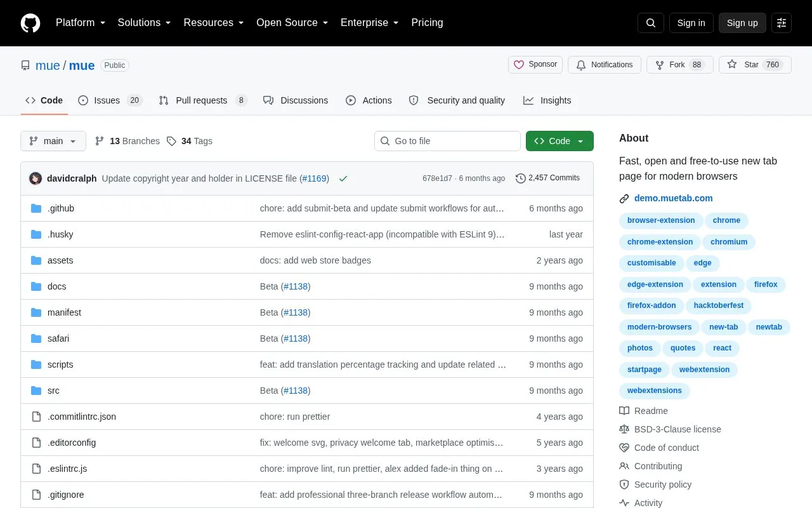Open the assets folder
Image resolution: width=812 pixels, height=508 pixels.
[60, 260]
